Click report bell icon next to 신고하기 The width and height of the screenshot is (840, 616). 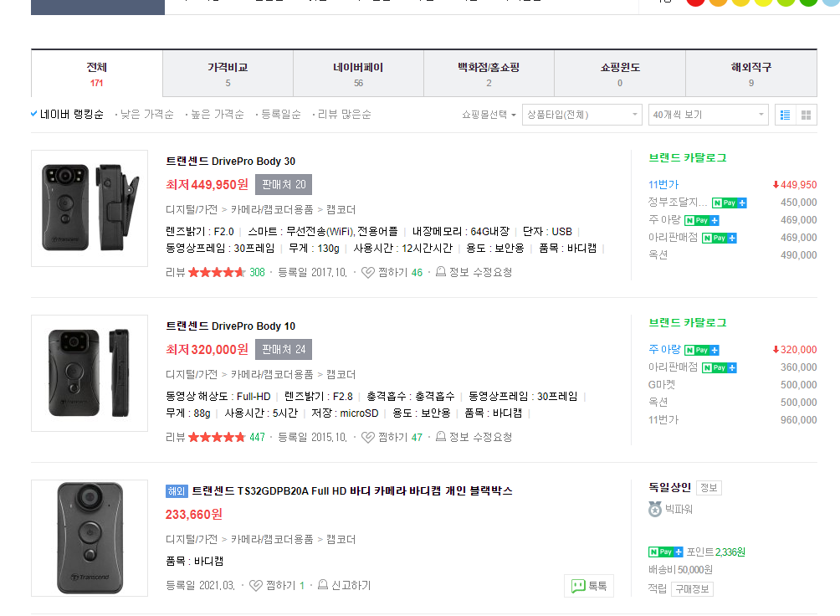pos(322,585)
